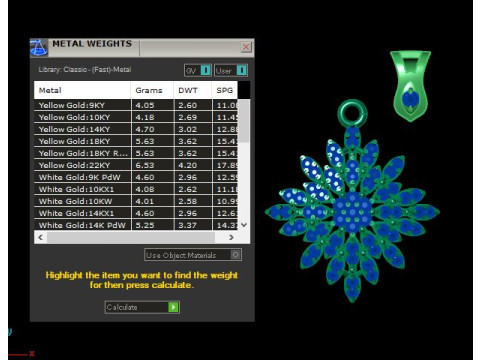Click the horizontal scrollbar left arrow
480x360 pixels.
pyautogui.click(x=40, y=237)
